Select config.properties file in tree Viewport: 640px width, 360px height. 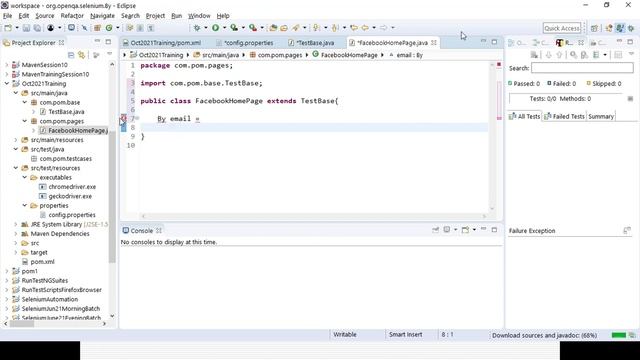point(67,215)
